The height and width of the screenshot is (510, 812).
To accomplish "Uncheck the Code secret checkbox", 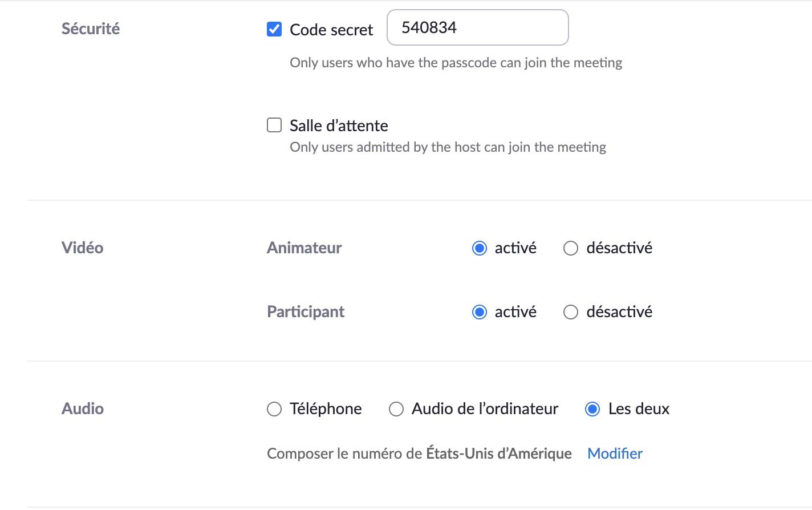I will click(274, 29).
